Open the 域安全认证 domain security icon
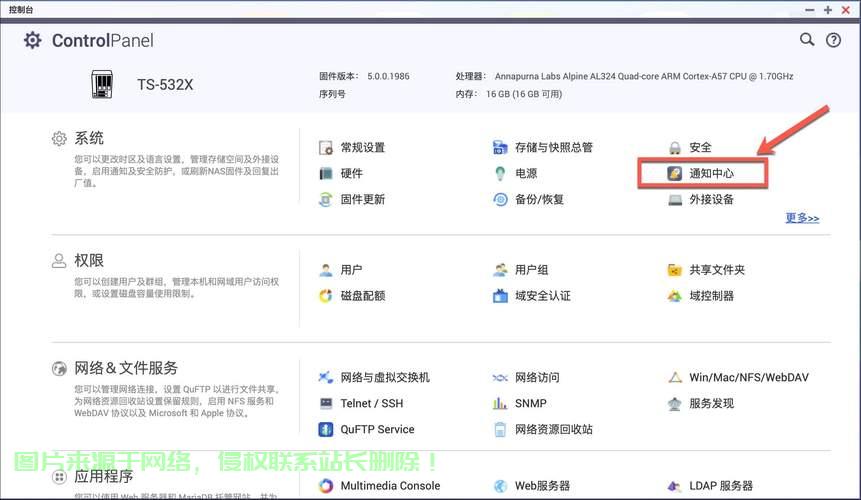The width and height of the screenshot is (861, 500). click(x=500, y=296)
